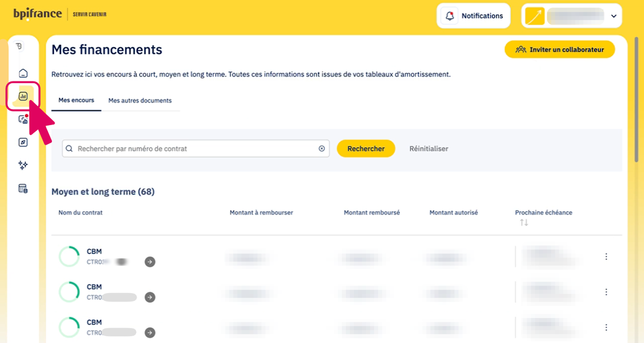Click the sidebar icon with red dot
The image size is (644, 343).
pos(23,119)
